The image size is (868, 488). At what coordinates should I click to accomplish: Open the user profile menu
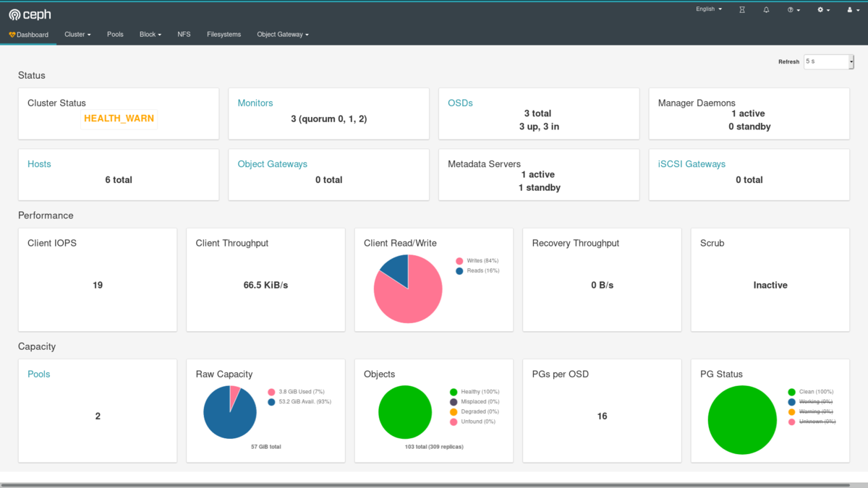852,10
